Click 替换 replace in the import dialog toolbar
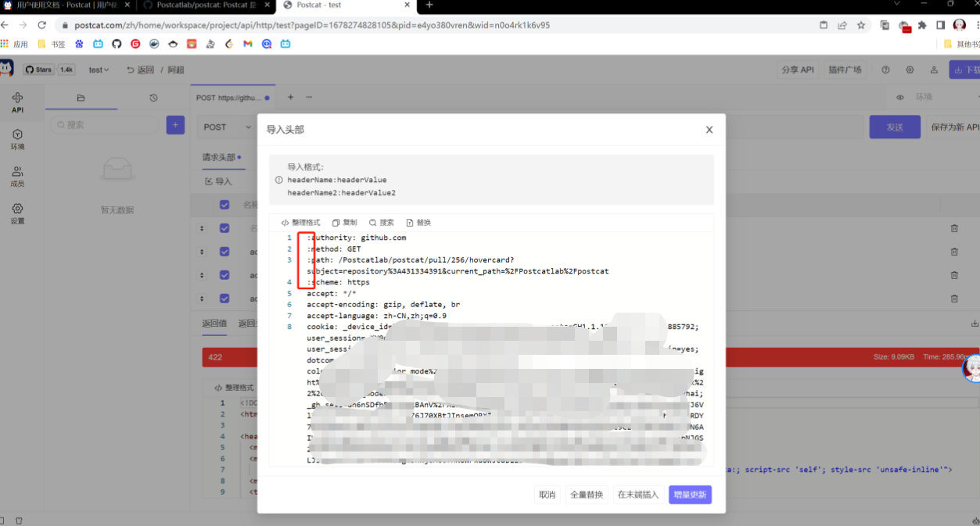 click(x=418, y=223)
